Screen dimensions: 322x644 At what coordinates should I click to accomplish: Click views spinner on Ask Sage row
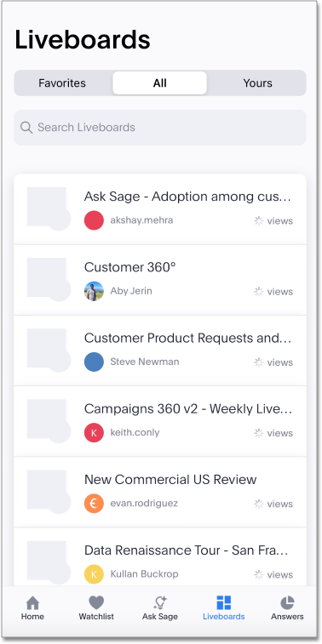tap(259, 221)
